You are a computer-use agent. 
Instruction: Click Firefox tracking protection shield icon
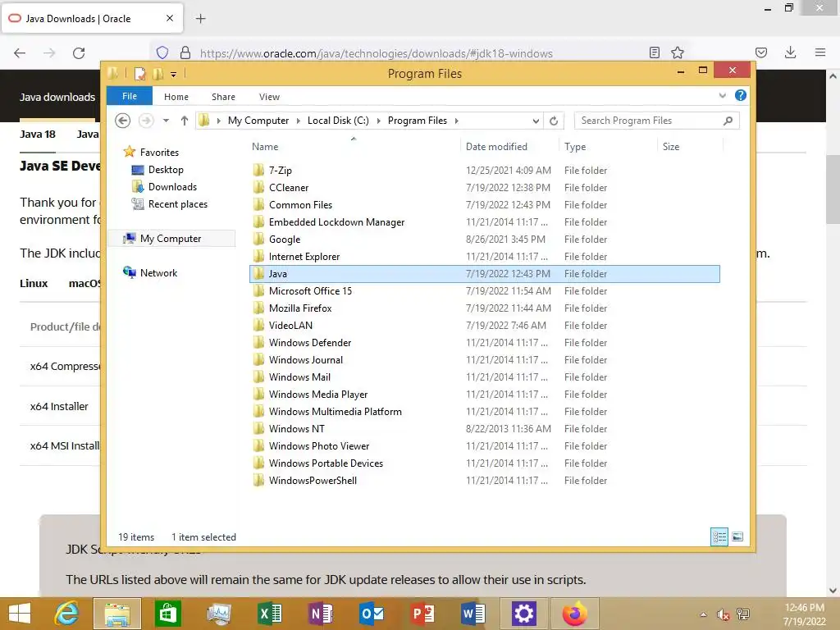point(162,52)
